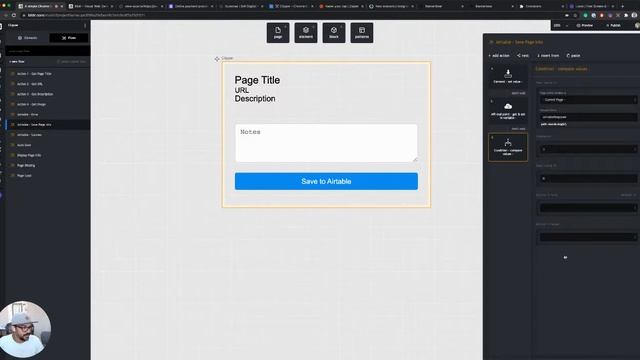Open a new browser tab with plus

pos(622,6)
